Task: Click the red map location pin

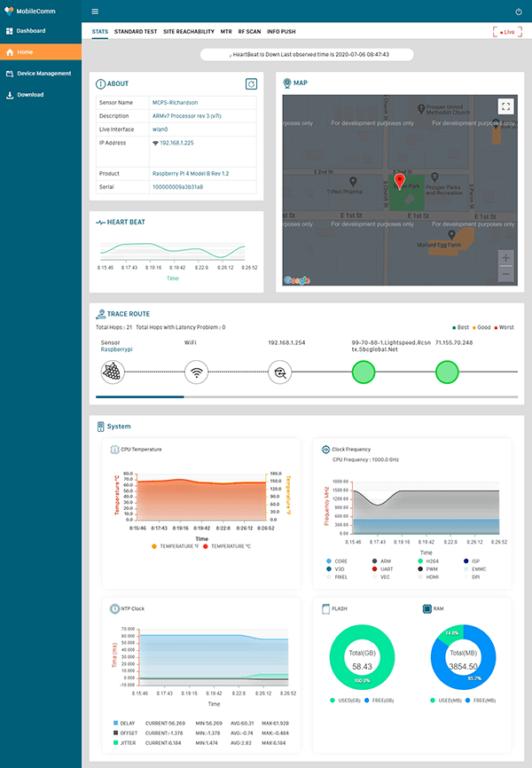Action: 399,182
